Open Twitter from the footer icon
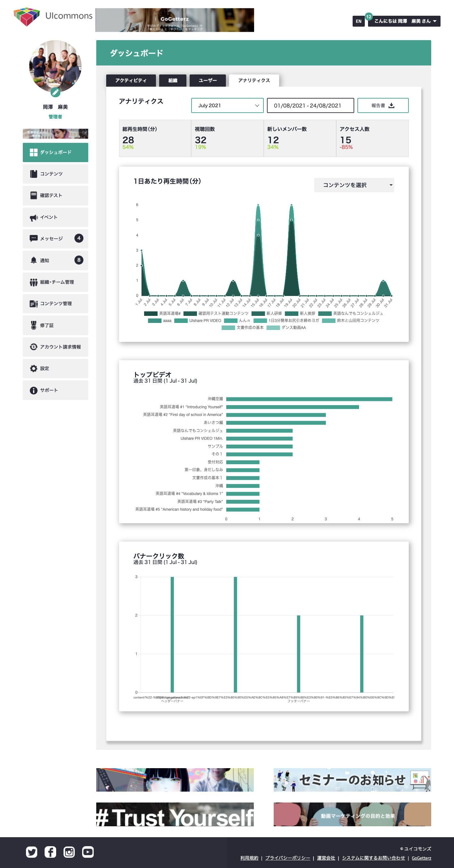The width and height of the screenshot is (454, 868). (32, 852)
